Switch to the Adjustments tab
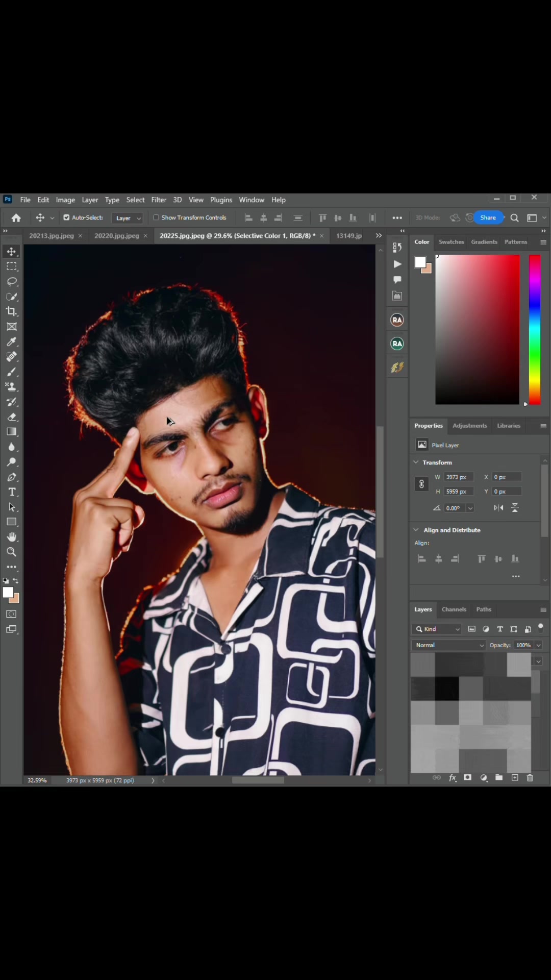Screen dimensions: 551x980 470,426
